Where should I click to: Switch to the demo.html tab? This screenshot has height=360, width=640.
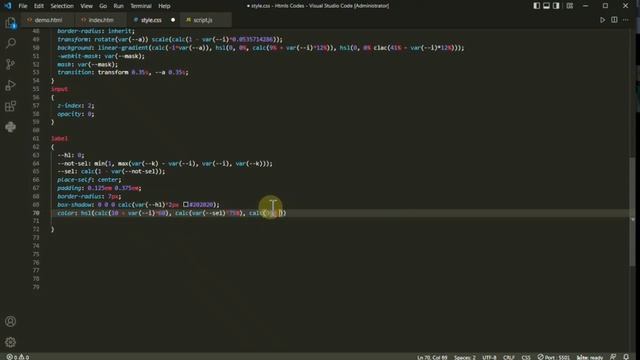48,20
